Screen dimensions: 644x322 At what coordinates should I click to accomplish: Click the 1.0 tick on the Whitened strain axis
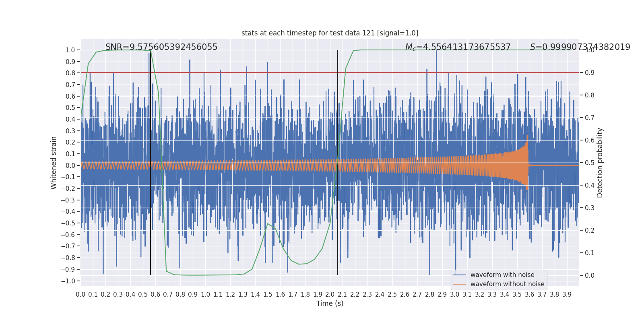70,50
